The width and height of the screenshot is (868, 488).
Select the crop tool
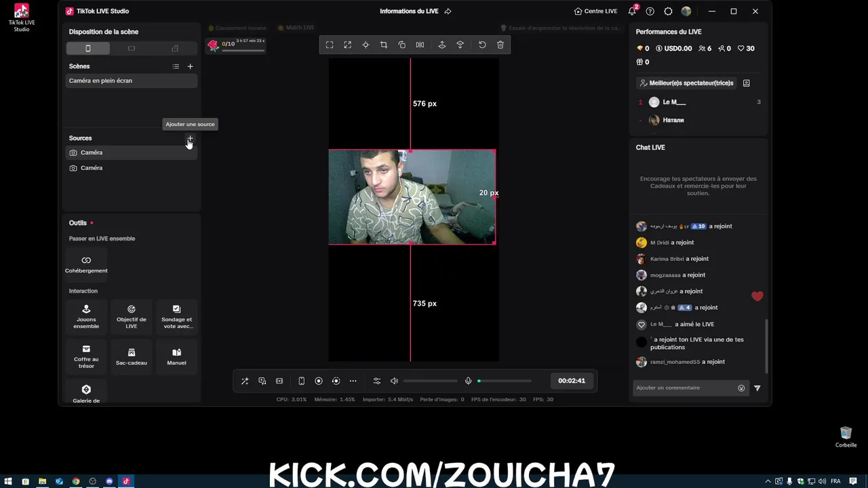tap(384, 45)
